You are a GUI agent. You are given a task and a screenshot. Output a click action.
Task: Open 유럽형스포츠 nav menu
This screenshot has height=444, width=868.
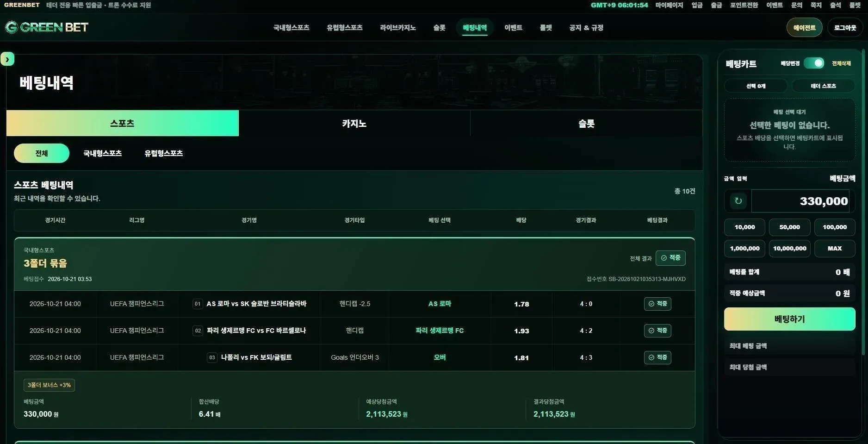[345, 28]
